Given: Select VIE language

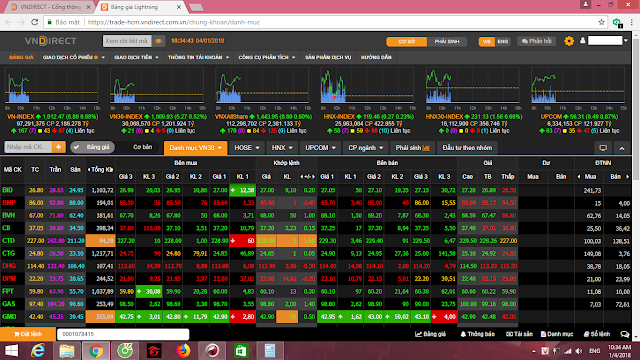Looking at the screenshot, I should pyautogui.click(x=487, y=41).
